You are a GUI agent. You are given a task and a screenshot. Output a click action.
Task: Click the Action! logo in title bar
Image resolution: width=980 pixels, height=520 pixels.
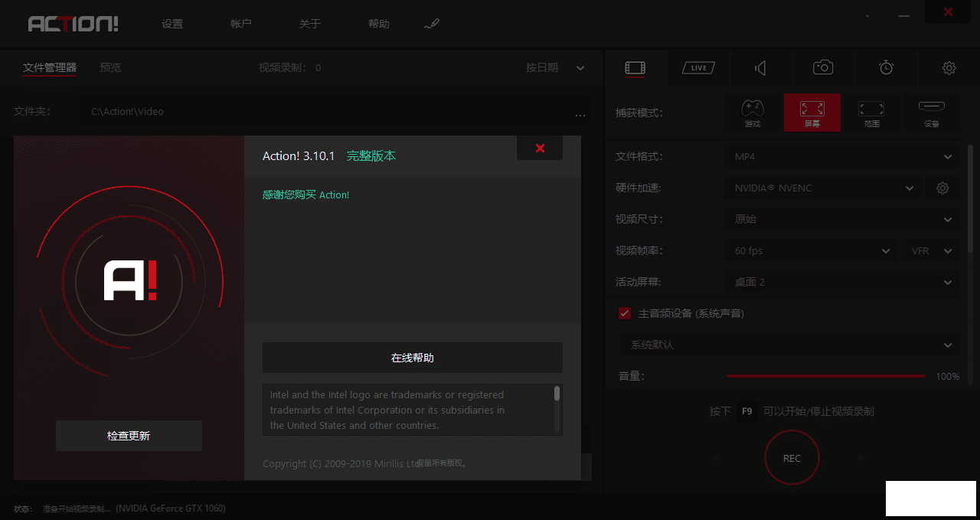pos(73,24)
